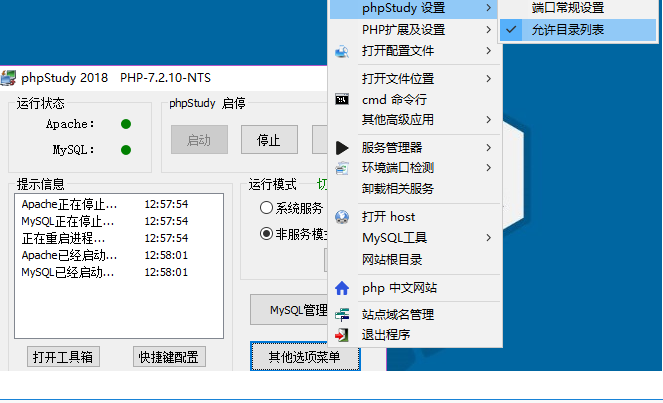The width and height of the screenshot is (663, 403).
Task: Click the port check icon beside 环境端口检测
Action: click(342, 168)
